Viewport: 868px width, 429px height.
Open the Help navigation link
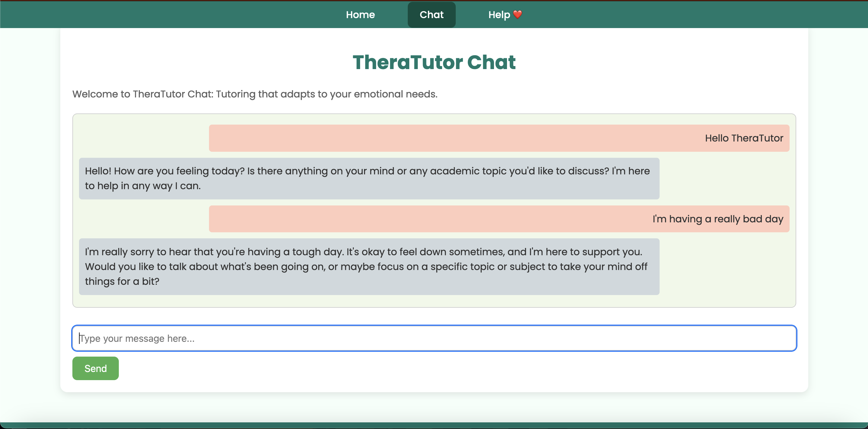pyautogui.click(x=499, y=15)
